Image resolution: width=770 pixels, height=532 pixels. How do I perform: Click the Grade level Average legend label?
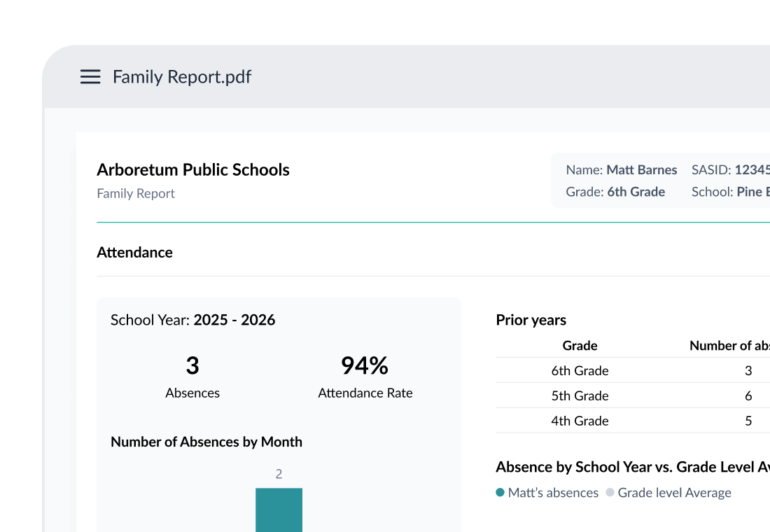click(674, 493)
